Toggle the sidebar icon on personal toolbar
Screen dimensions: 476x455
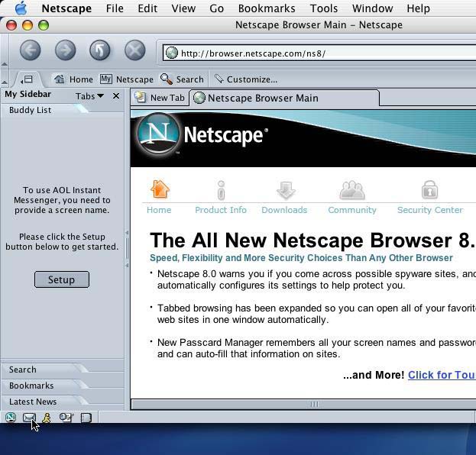tap(27, 79)
